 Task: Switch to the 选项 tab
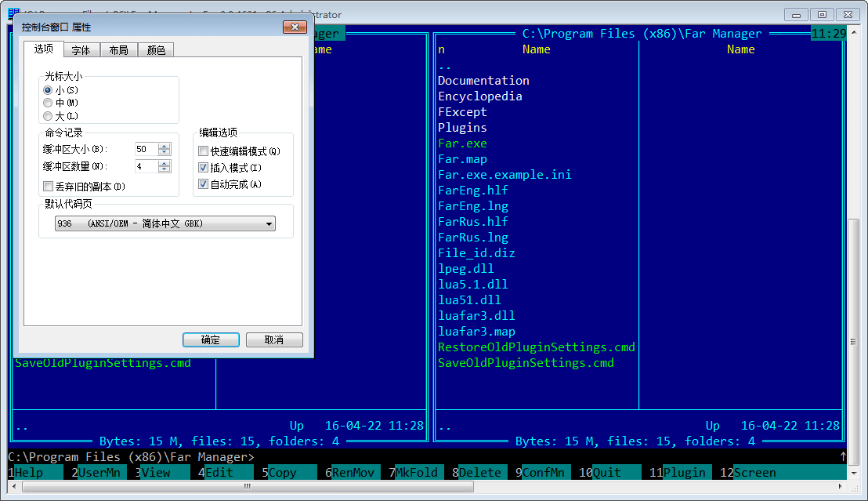(43, 49)
